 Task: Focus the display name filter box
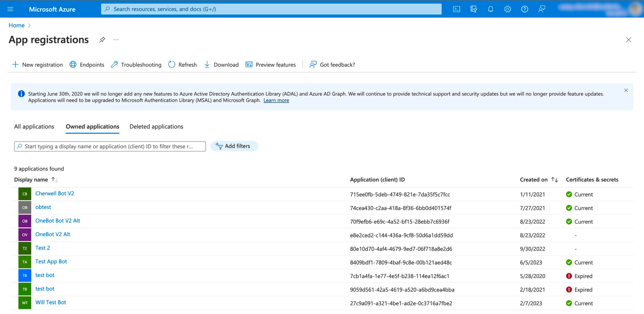click(x=110, y=146)
